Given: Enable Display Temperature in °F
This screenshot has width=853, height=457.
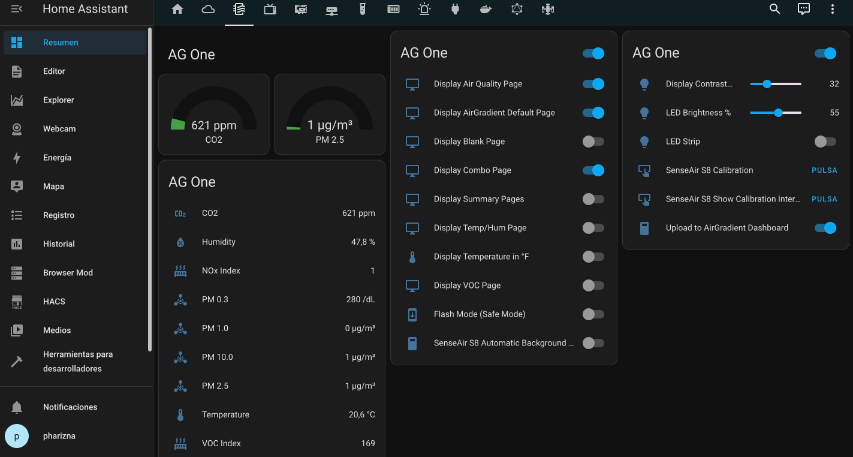Looking at the screenshot, I should coord(593,257).
